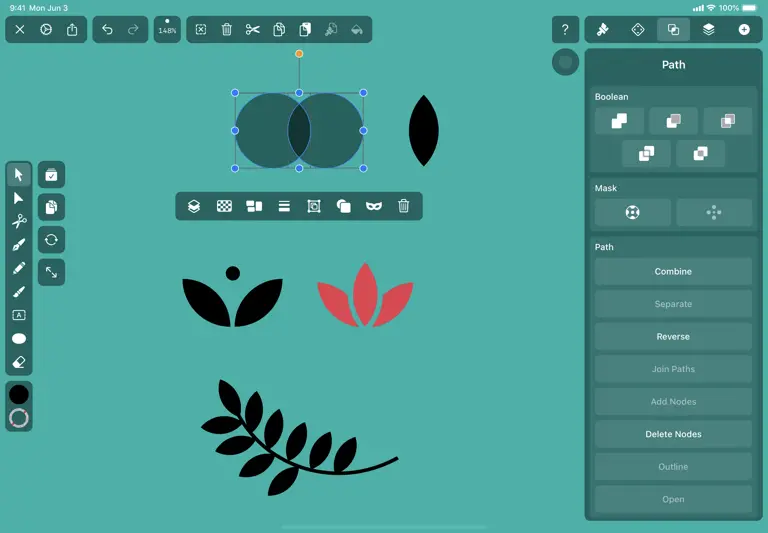Image resolution: width=768 pixels, height=533 pixels.
Task: Paste from clipboard in the top toolbar
Action: [305, 30]
